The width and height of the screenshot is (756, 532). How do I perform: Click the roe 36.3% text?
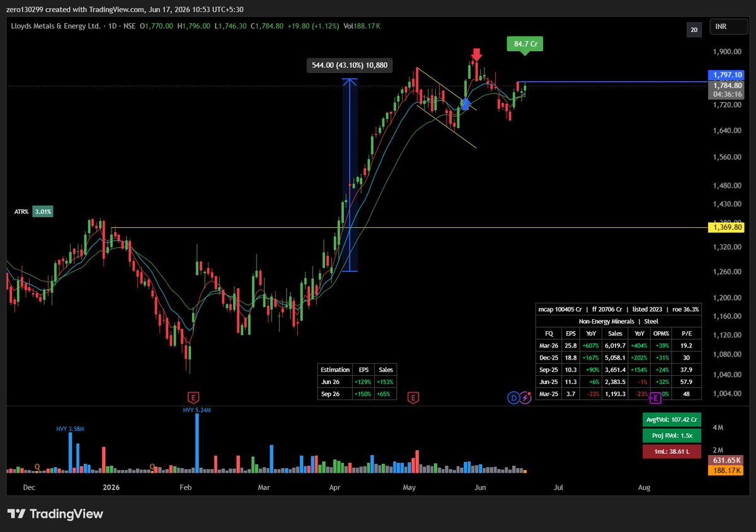684,309
